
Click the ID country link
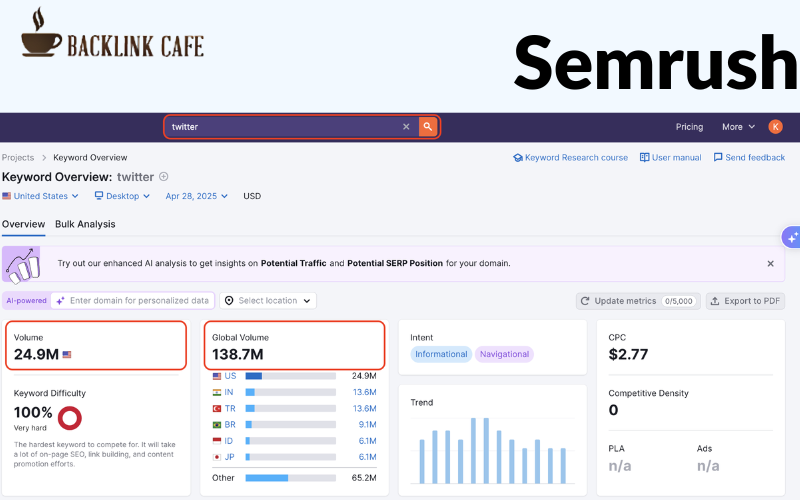[x=229, y=441]
